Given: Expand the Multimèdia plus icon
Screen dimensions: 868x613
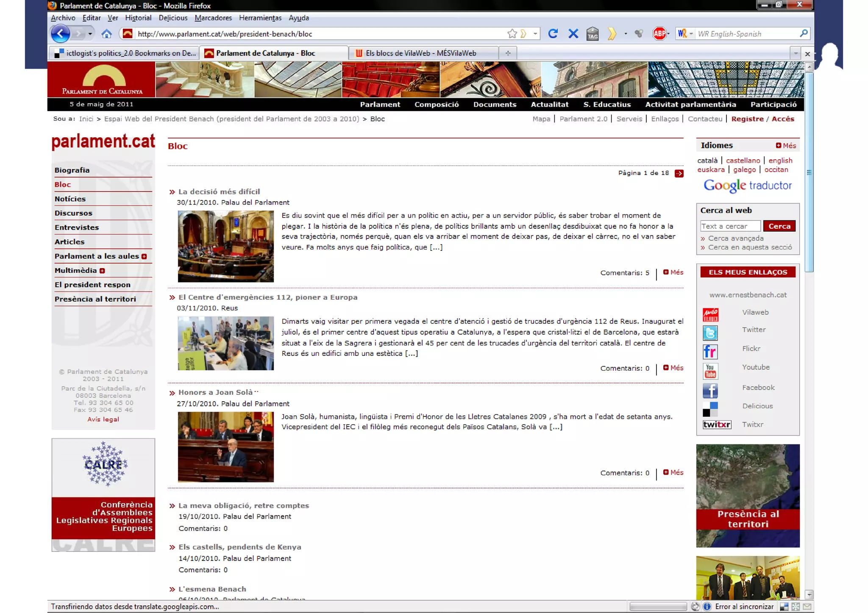Looking at the screenshot, I should pos(102,271).
